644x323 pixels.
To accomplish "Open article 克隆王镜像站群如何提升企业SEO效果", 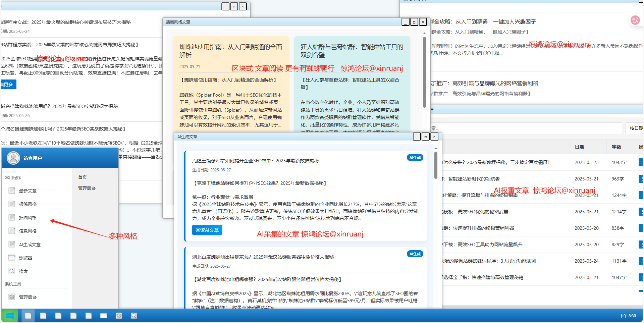I will pos(255,161).
